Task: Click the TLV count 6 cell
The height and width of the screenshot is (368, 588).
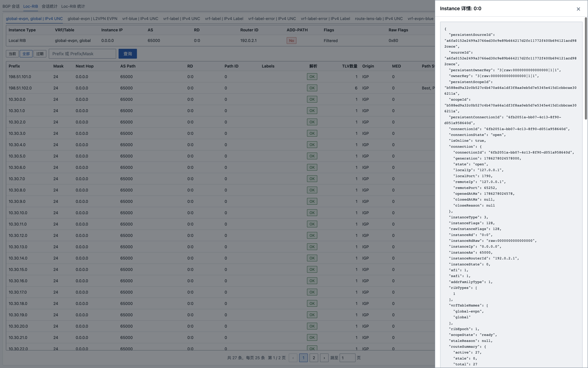Action: [356, 88]
